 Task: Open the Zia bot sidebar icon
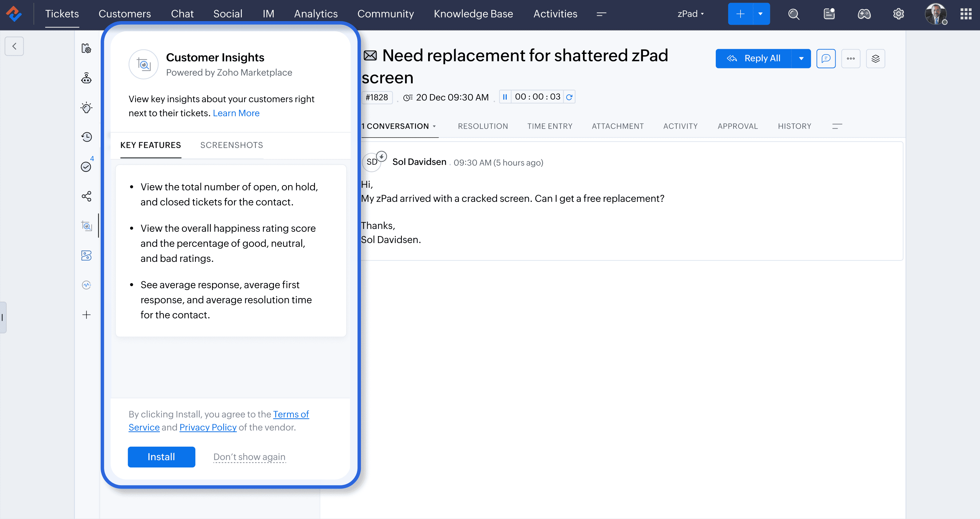click(86, 78)
